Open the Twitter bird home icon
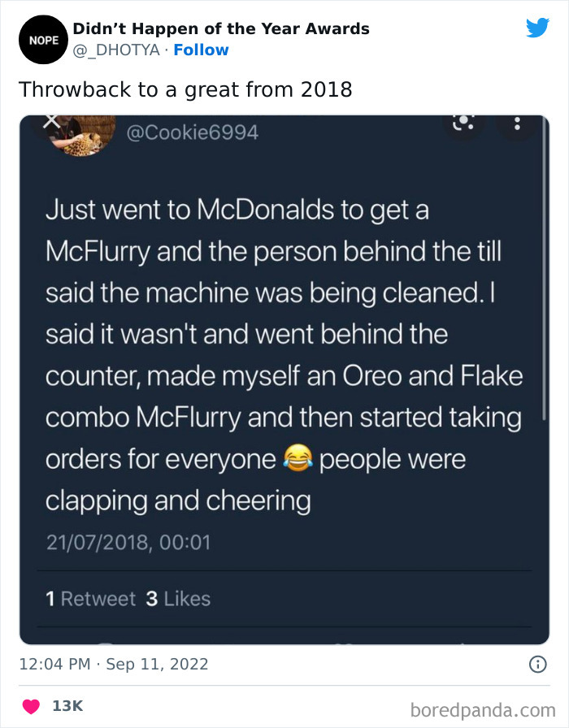 pos(538,27)
